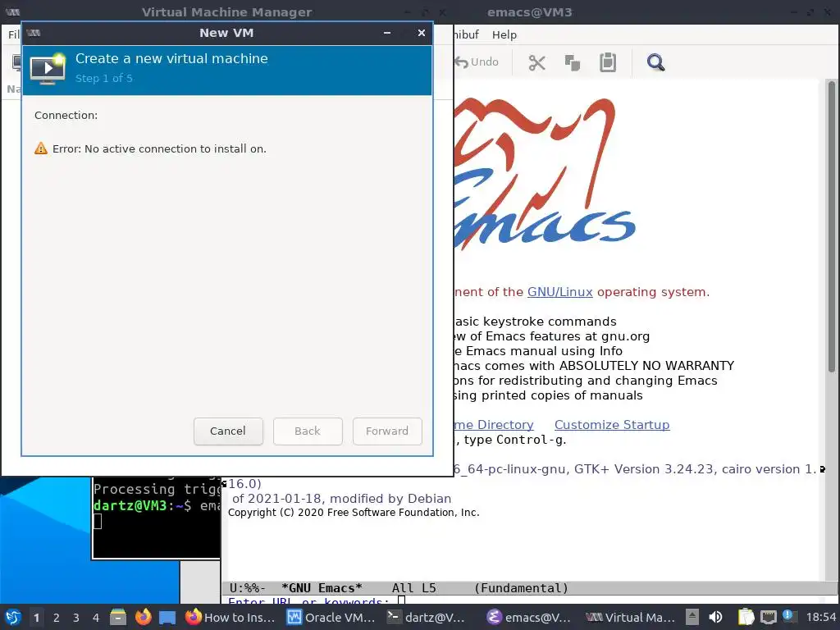This screenshot has width=840, height=630.
Task: Switch to the emacs@V... taskbar entry
Action: tap(529, 617)
